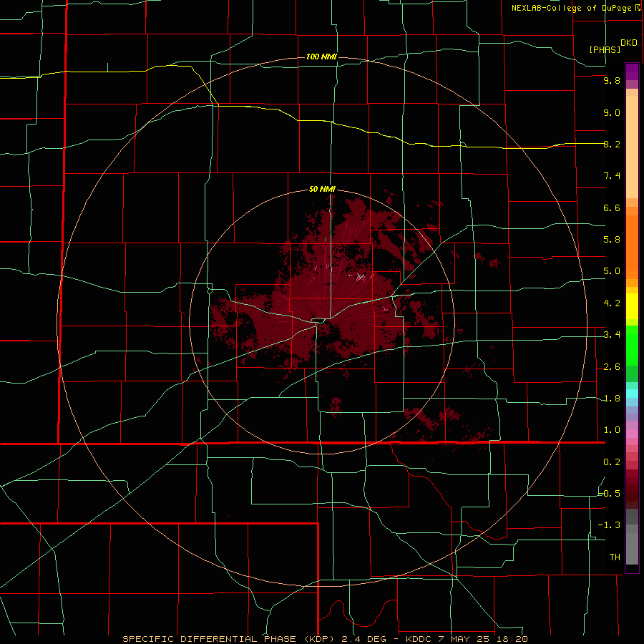644x644 pixels.
Task: Click the 2.6 color scale value
Action: (x=612, y=367)
